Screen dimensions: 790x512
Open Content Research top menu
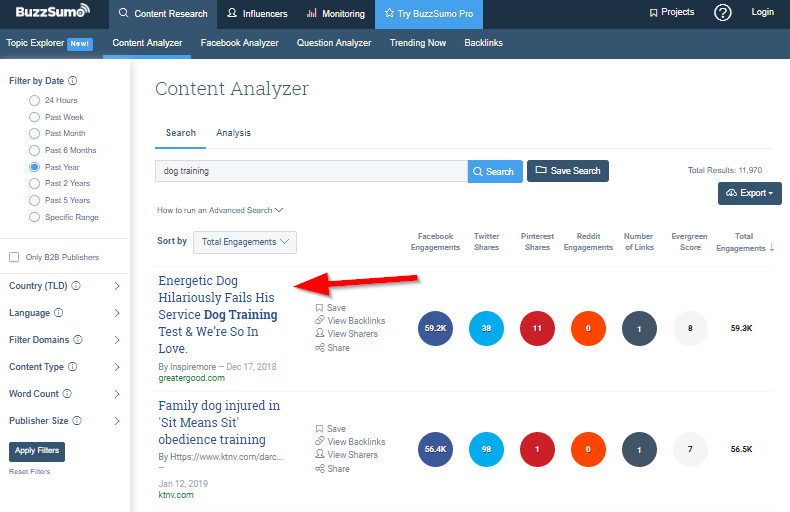(x=163, y=14)
